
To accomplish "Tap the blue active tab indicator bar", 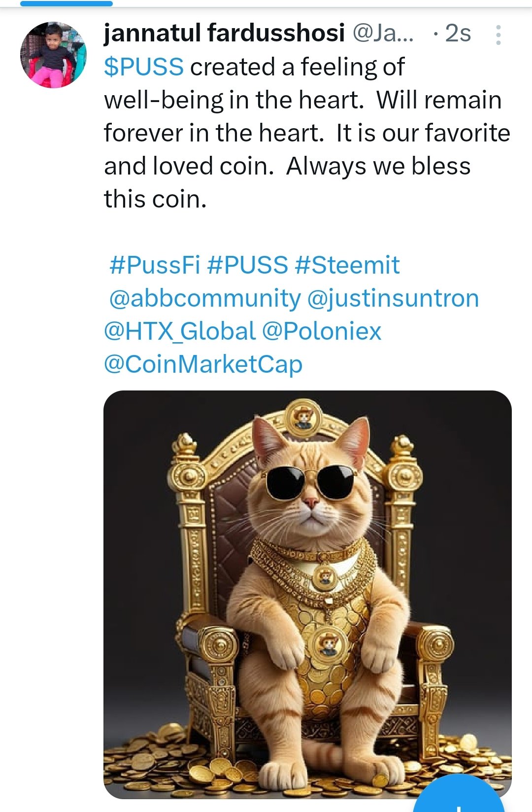I will (x=66, y=3).
